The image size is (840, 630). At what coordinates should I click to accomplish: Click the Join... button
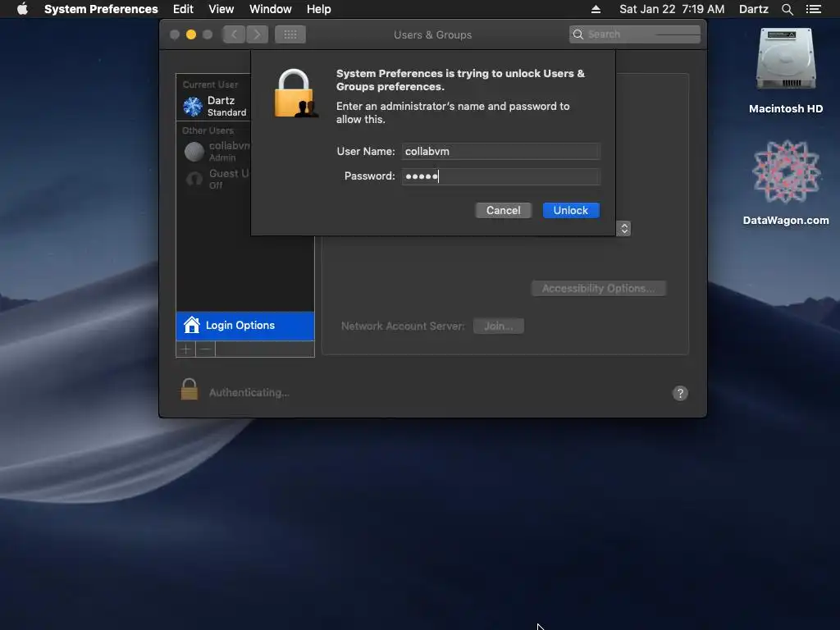498,326
